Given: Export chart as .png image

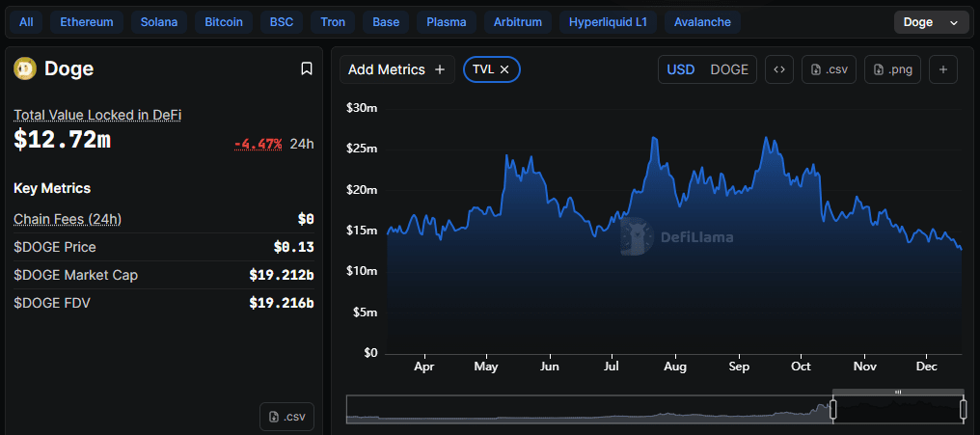Looking at the screenshot, I should pos(892,69).
